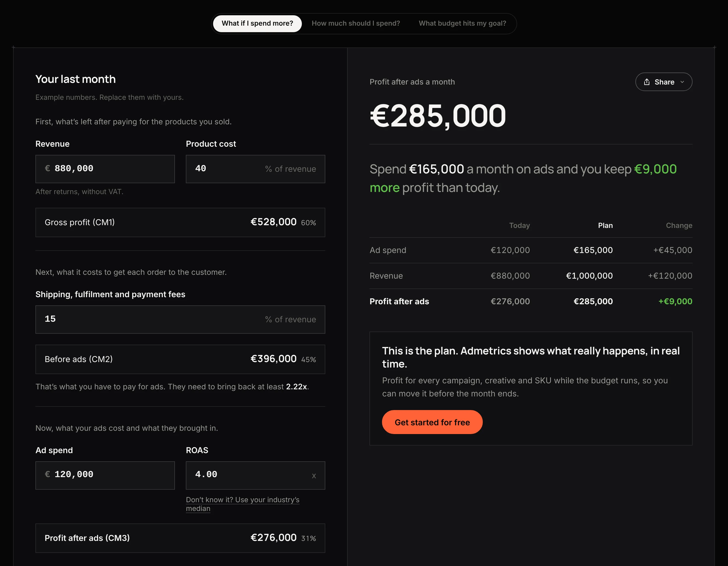This screenshot has height=566, width=728.
Task: Edit the ROAS field showing 4.00
Action: coord(255,475)
